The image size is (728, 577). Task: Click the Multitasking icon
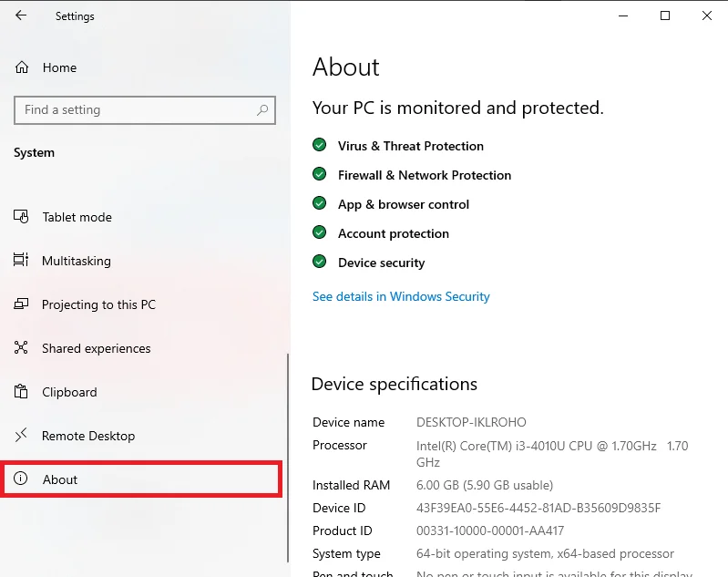(x=21, y=260)
